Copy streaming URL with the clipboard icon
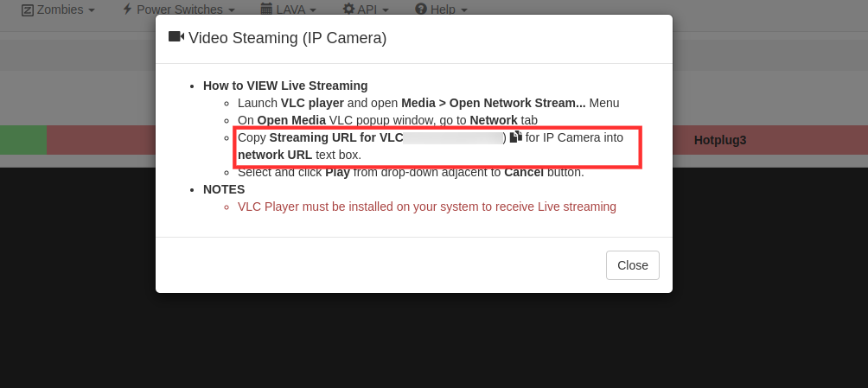The height and width of the screenshot is (388, 868). [x=516, y=137]
